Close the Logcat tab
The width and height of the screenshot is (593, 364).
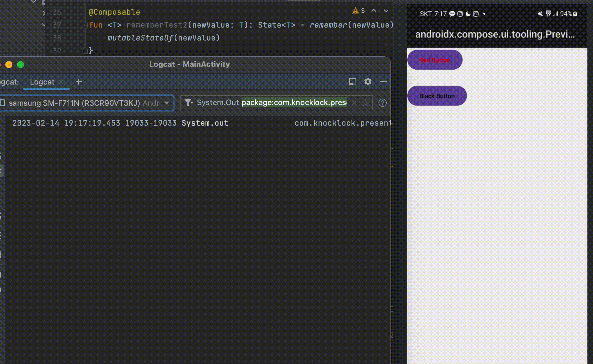click(61, 82)
